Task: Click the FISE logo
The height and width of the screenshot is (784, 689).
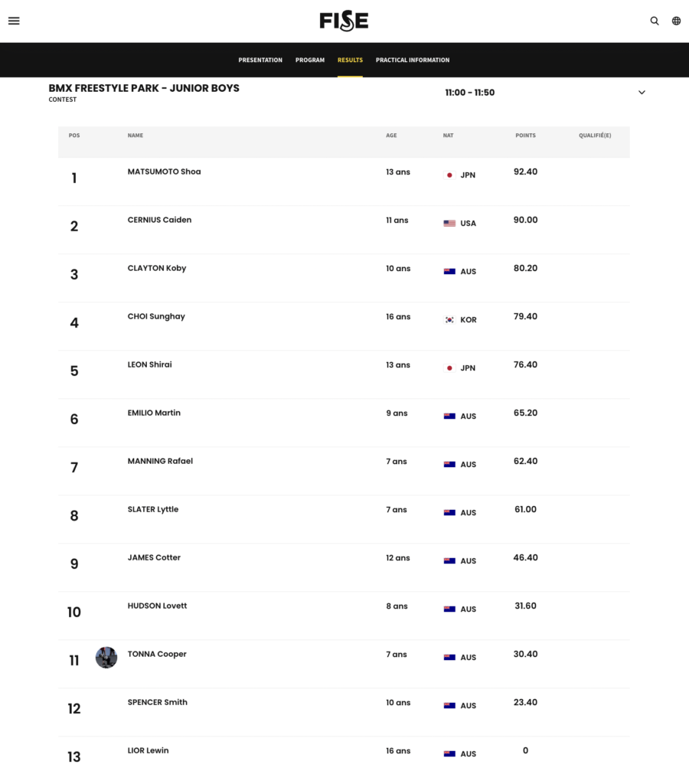Action: click(344, 21)
